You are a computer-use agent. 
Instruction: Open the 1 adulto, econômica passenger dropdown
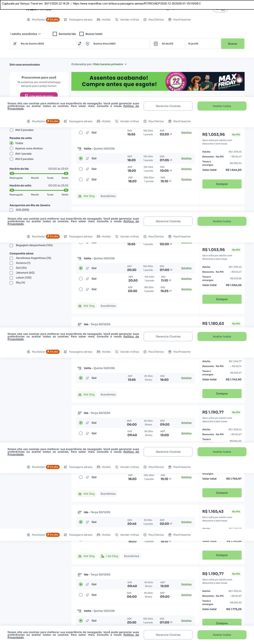25,34
